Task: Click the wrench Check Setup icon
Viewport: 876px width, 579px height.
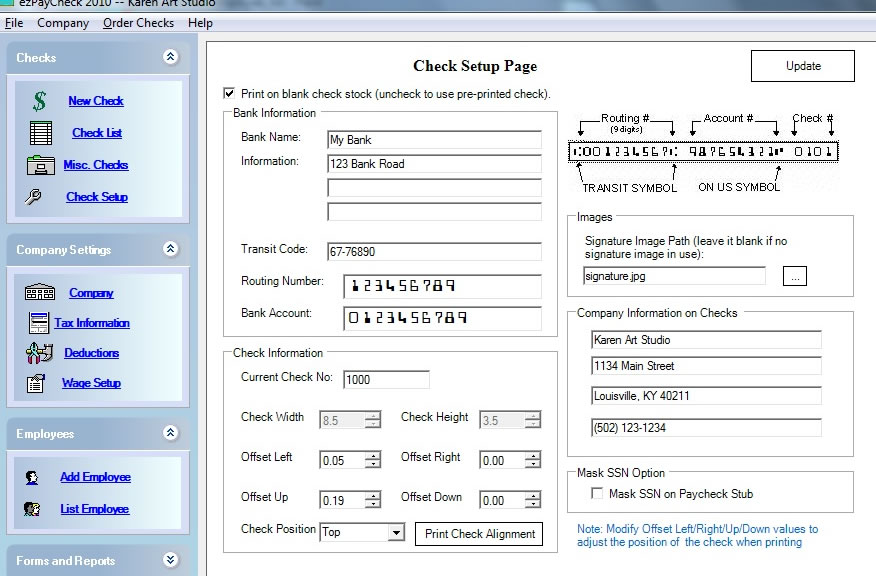Action: point(33,197)
